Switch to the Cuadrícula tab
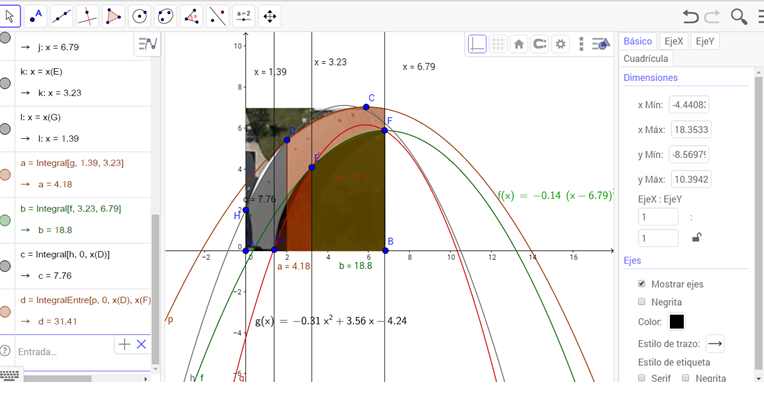The width and height of the screenshot is (764, 398). (646, 58)
